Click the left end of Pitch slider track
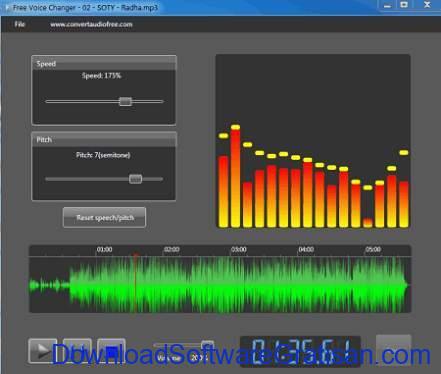Screen dimensions: 441x374 pos(48,179)
